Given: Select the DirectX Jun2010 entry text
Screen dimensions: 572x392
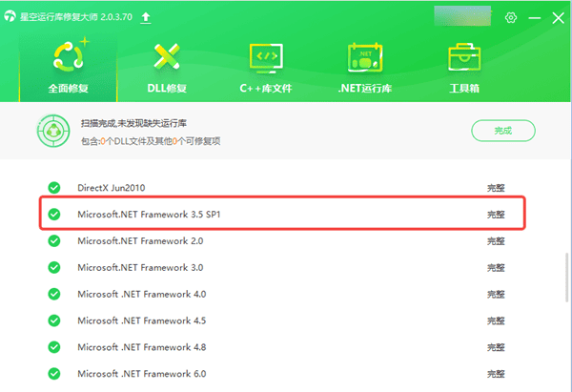Looking at the screenshot, I should click(112, 188).
